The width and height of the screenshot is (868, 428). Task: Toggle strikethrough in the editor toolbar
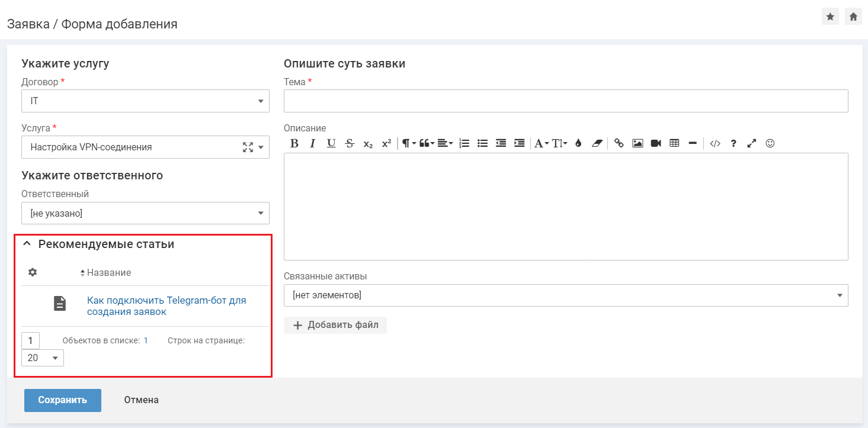pos(350,143)
